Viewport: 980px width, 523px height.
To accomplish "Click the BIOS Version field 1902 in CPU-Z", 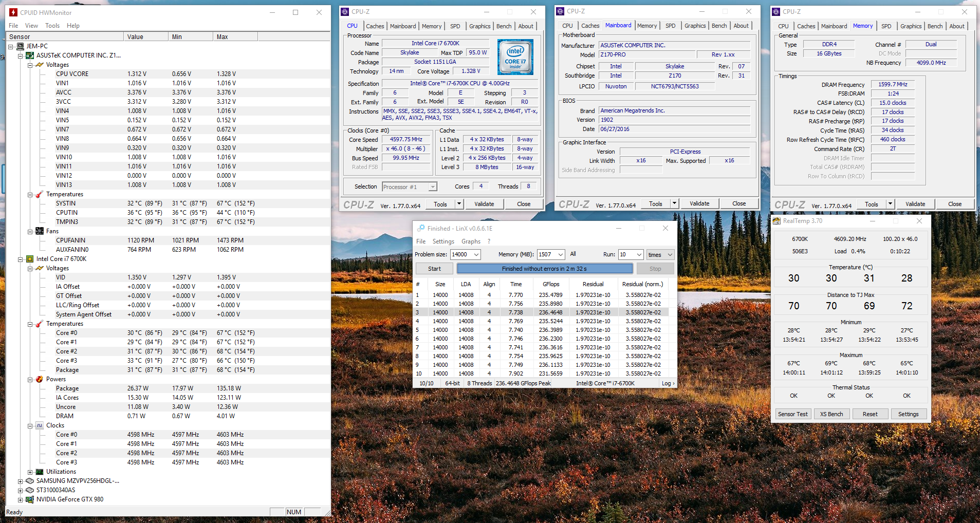I will 674,120.
